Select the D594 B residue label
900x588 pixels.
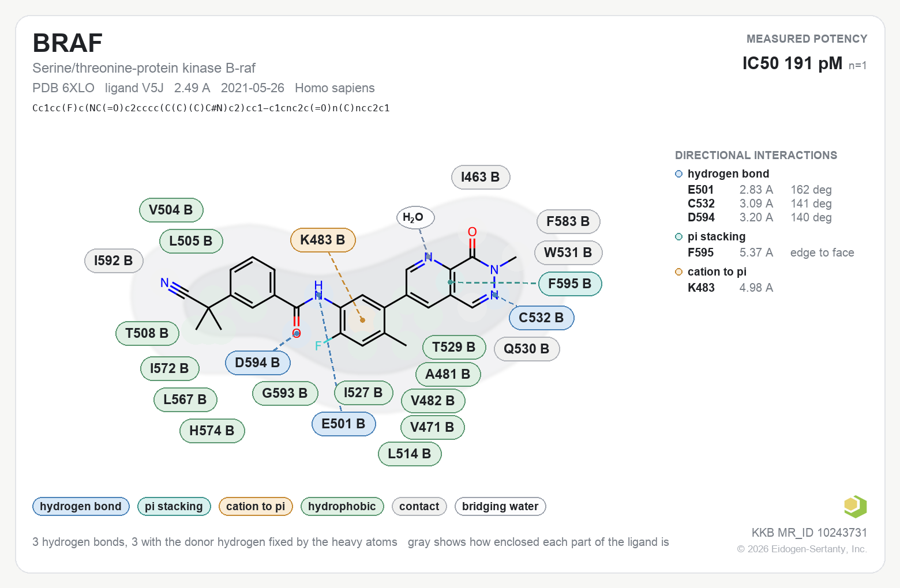click(x=257, y=363)
